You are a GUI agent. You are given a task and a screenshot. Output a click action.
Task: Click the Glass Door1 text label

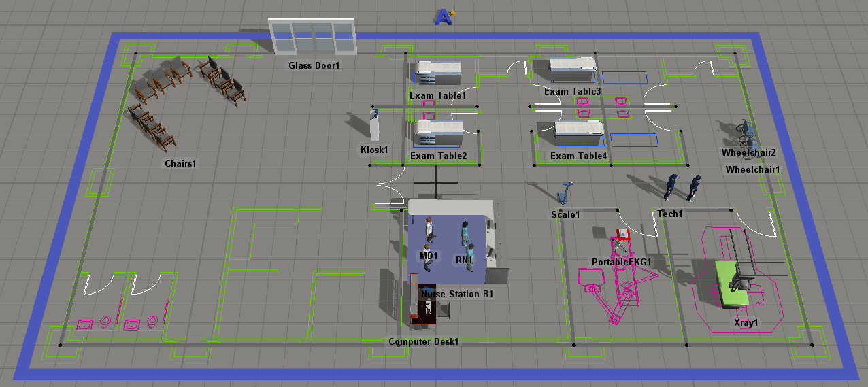[x=314, y=66]
